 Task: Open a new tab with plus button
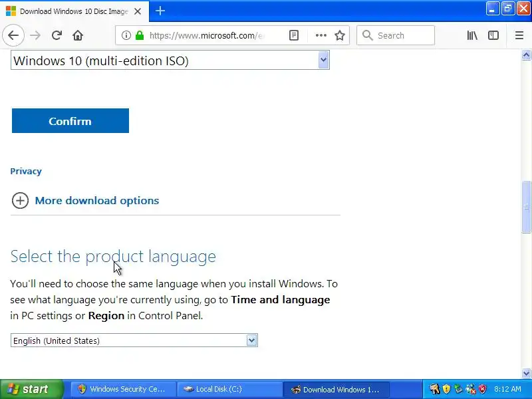coord(160,11)
